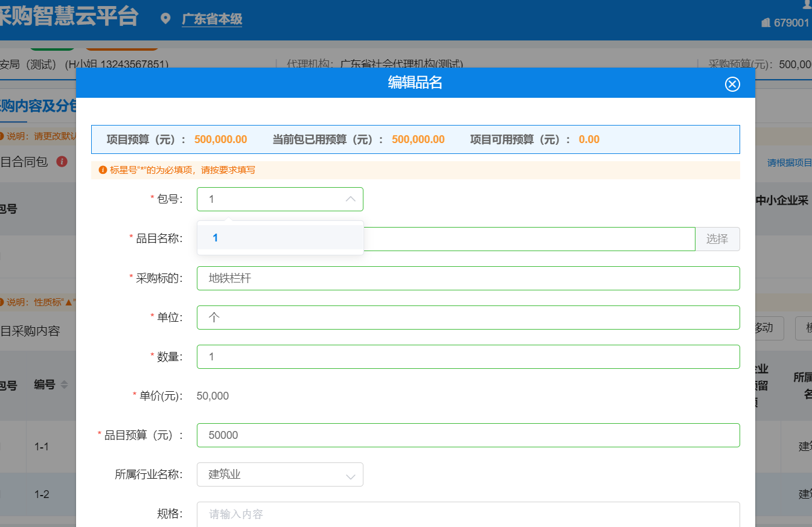
Task: Click the sort arrows next to 编号
Action: [x=64, y=385]
